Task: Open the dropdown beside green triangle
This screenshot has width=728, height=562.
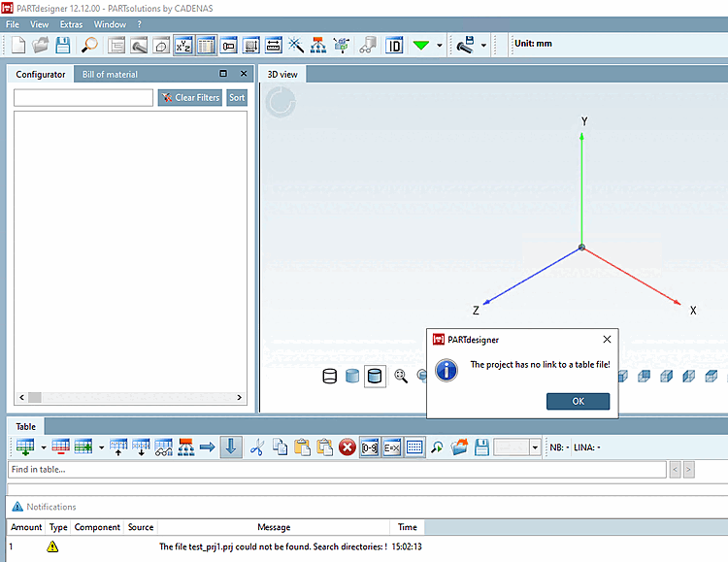Action: point(439,45)
